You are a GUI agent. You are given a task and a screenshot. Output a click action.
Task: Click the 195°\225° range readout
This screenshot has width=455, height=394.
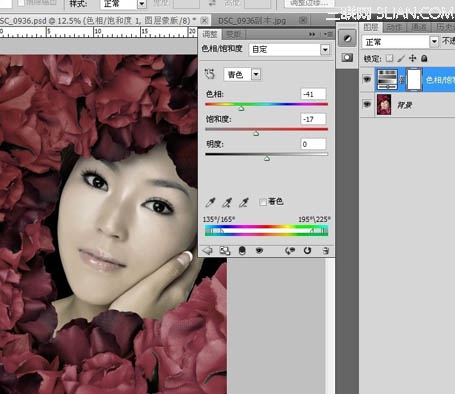[x=314, y=219]
